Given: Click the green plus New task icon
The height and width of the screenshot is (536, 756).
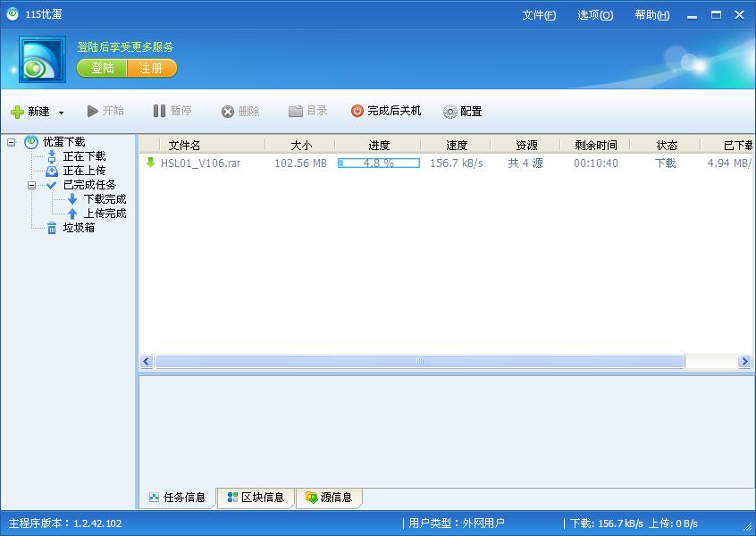Looking at the screenshot, I should click(17, 112).
